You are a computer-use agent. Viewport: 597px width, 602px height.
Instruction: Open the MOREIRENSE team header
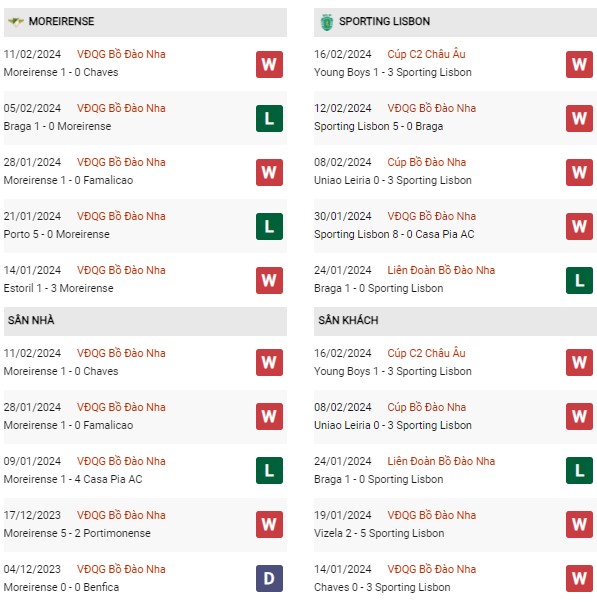145,22
